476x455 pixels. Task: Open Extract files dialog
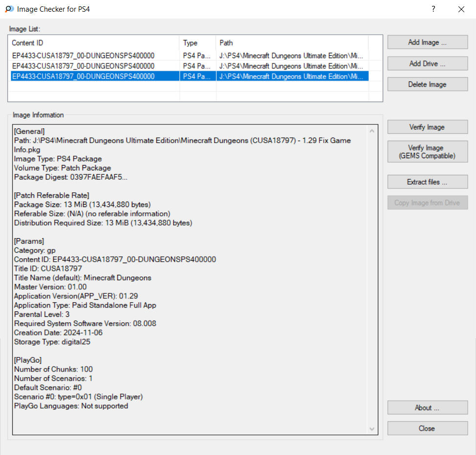point(428,182)
